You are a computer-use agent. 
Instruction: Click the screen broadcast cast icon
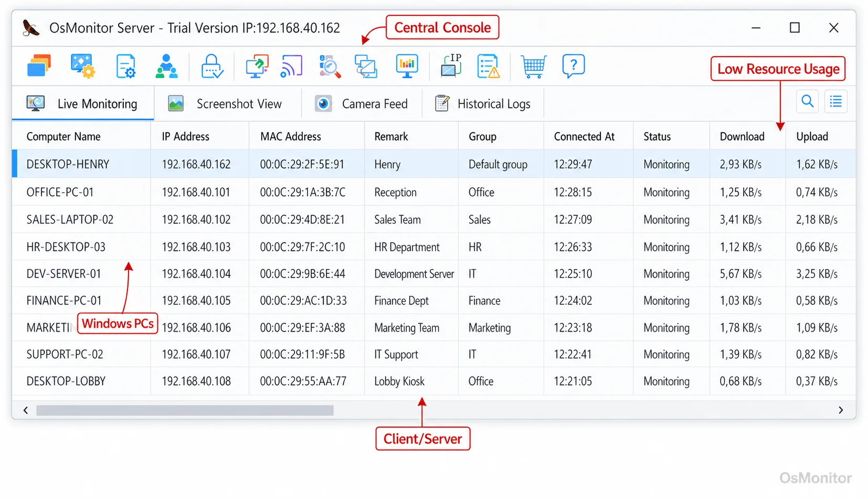292,66
